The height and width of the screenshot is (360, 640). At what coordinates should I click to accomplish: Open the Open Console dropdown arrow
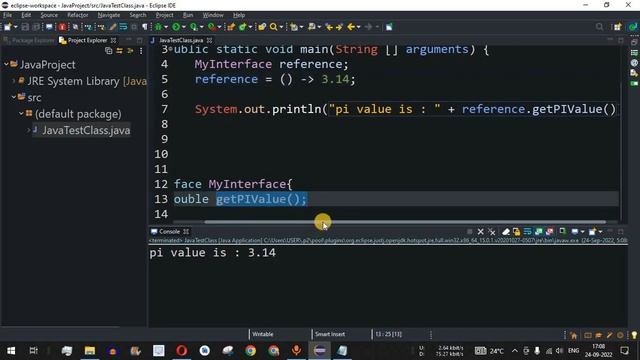(600, 232)
